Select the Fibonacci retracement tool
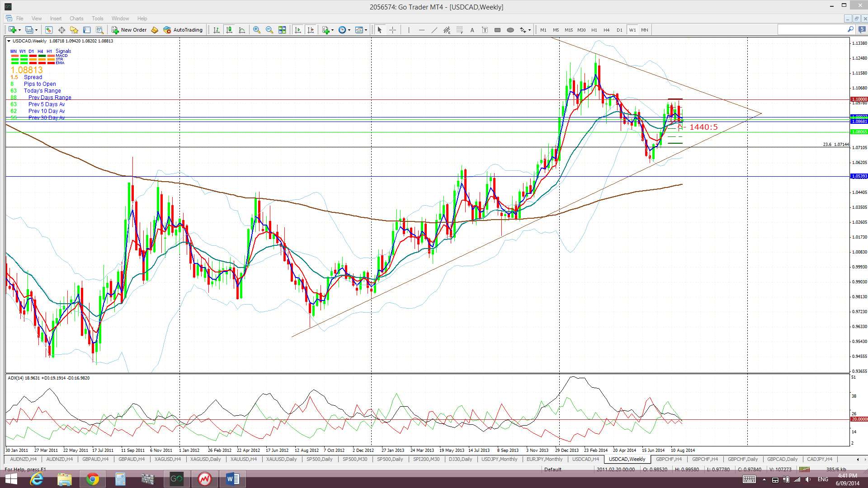 click(x=459, y=30)
